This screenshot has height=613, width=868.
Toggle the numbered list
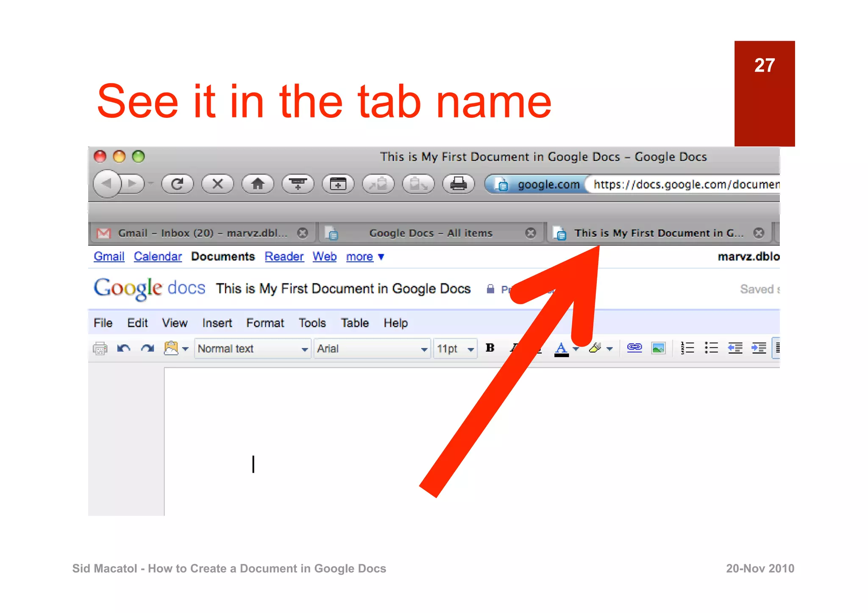tap(687, 348)
